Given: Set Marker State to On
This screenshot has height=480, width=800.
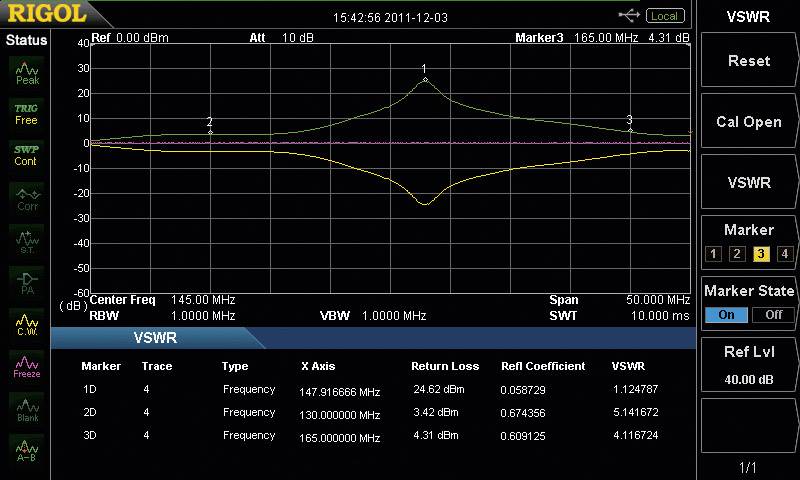Looking at the screenshot, I should (x=726, y=314).
